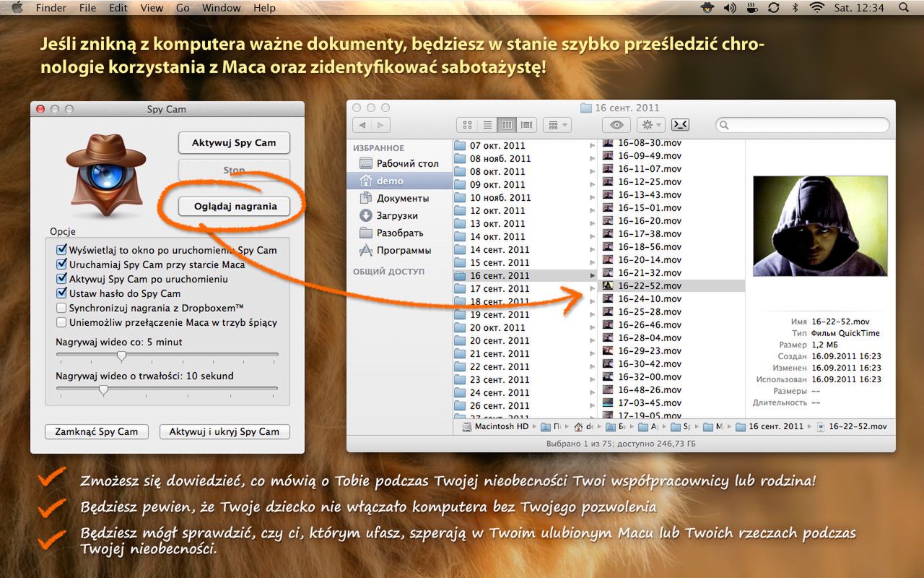This screenshot has height=578, width=924.
Task: Open the Edit menu
Action: click(118, 8)
